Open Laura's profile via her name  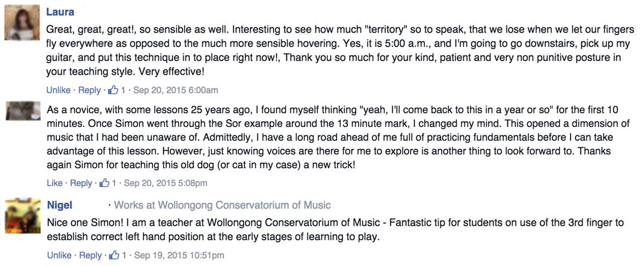60,11
